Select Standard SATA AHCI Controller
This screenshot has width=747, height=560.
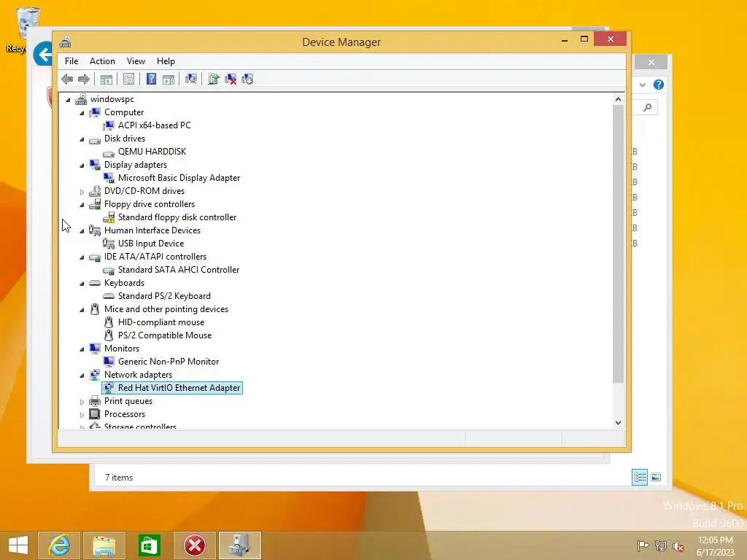tap(179, 270)
